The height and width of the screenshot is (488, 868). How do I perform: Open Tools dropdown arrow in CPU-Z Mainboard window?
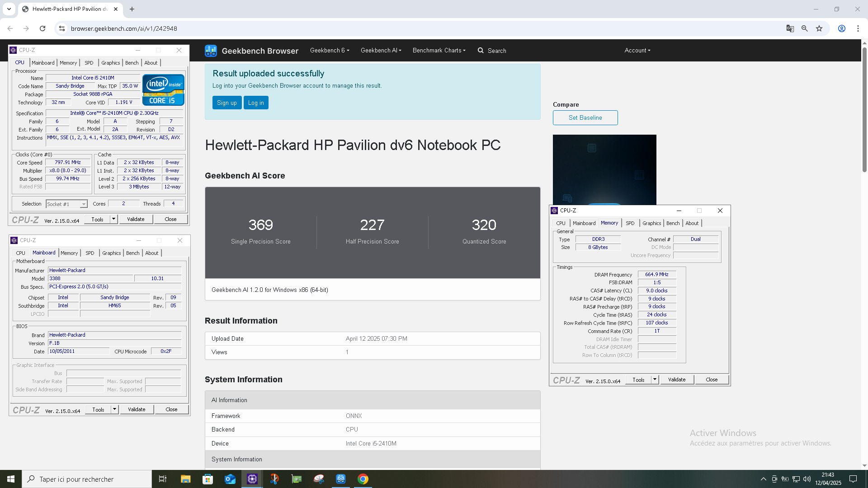[x=114, y=409]
